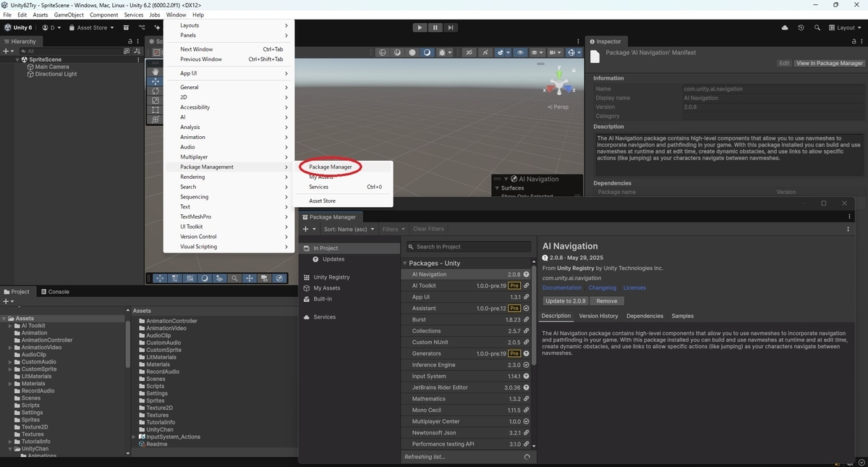
Task: Select the Rect tool in Scene view
Action: point(156,110)
